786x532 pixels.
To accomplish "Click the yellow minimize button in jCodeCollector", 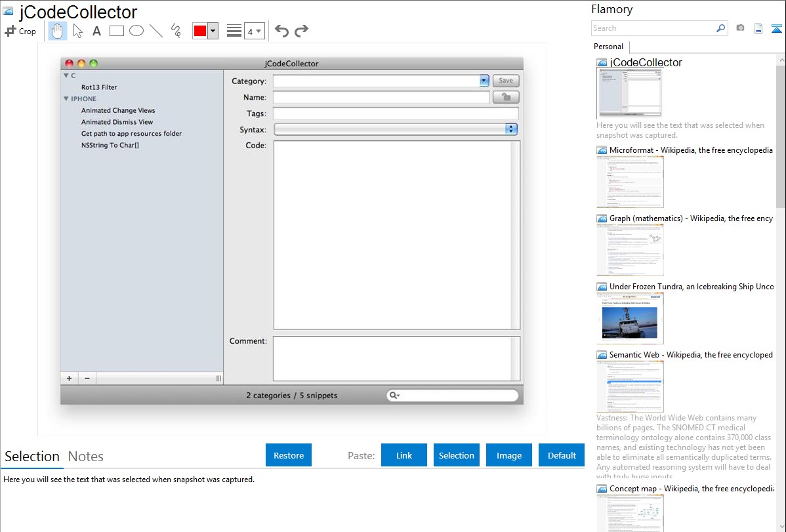I will click(x=81, y=63).
